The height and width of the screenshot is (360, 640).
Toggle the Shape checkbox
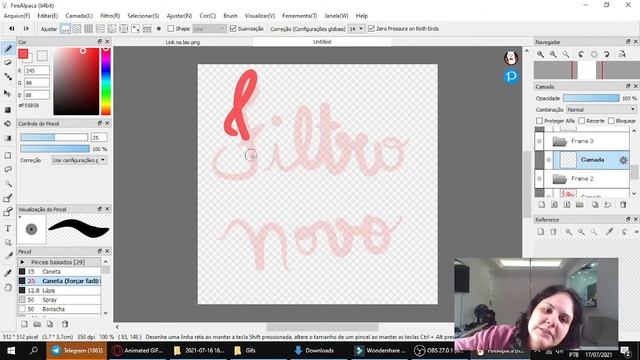tap(171, 29)
